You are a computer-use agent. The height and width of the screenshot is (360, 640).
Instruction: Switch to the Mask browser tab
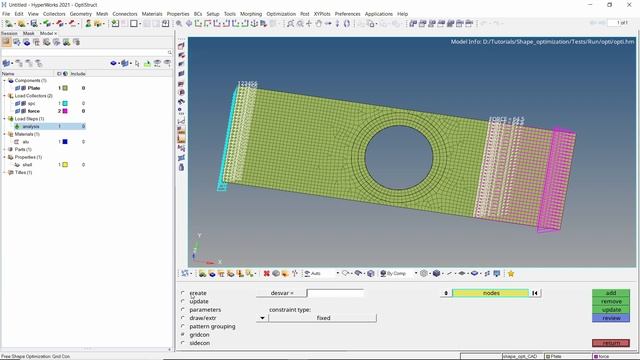coord(29,33)
